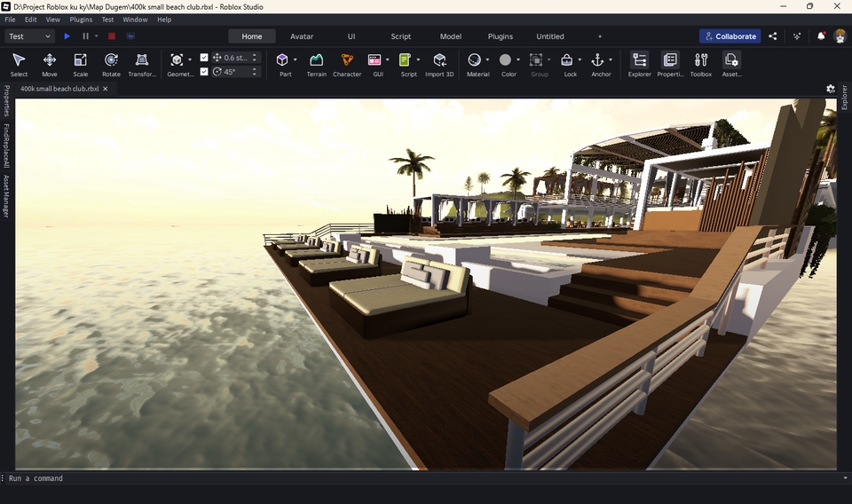
Task: Toggle the 45° rotation snap checkbox
Action: click(204, 72)
